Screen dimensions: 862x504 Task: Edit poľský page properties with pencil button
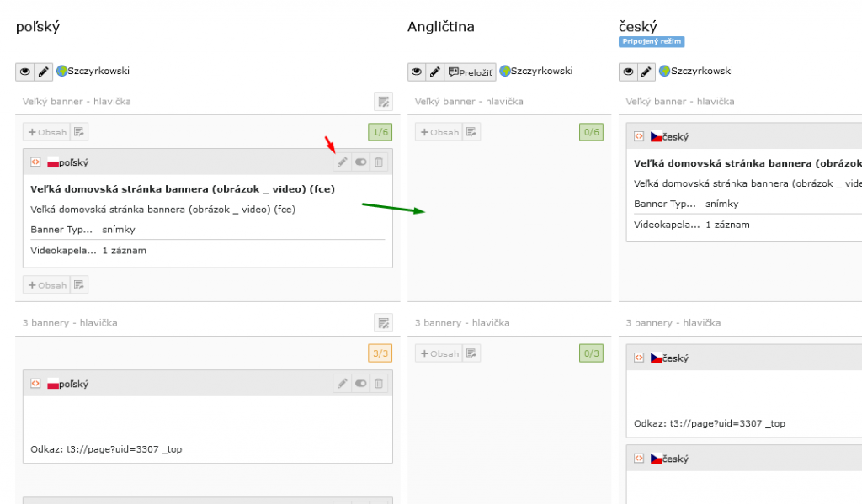tap(44, 72)
